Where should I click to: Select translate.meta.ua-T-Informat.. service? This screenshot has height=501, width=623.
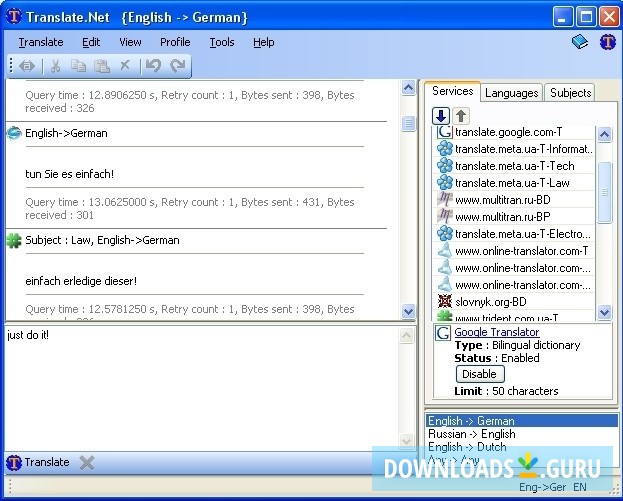(515, 149)
